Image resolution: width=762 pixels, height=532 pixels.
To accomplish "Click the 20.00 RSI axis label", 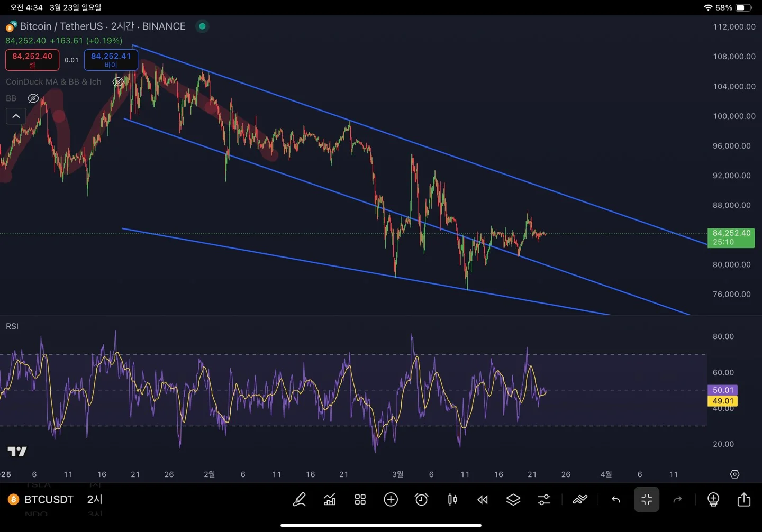I will click(723, 444).
